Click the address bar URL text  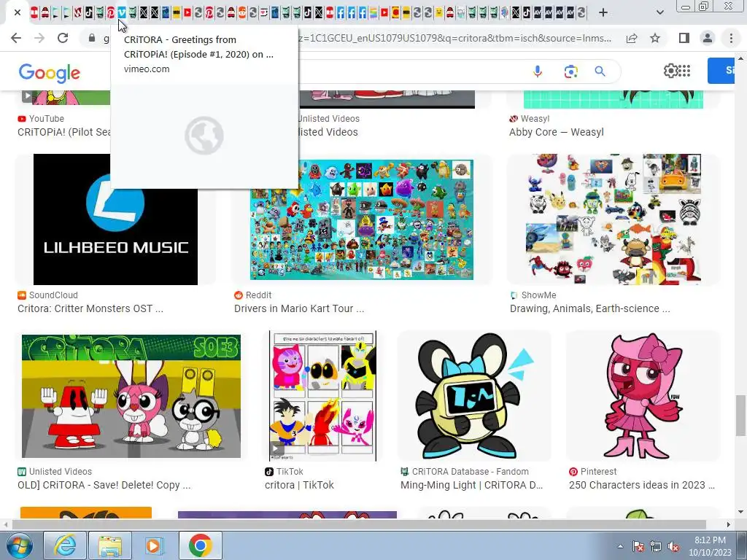tap(455, 38)
